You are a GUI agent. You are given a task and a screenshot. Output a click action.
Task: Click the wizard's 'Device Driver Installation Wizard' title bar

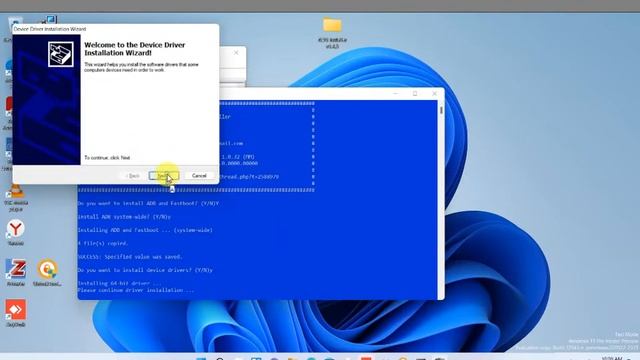coord(116,29)
